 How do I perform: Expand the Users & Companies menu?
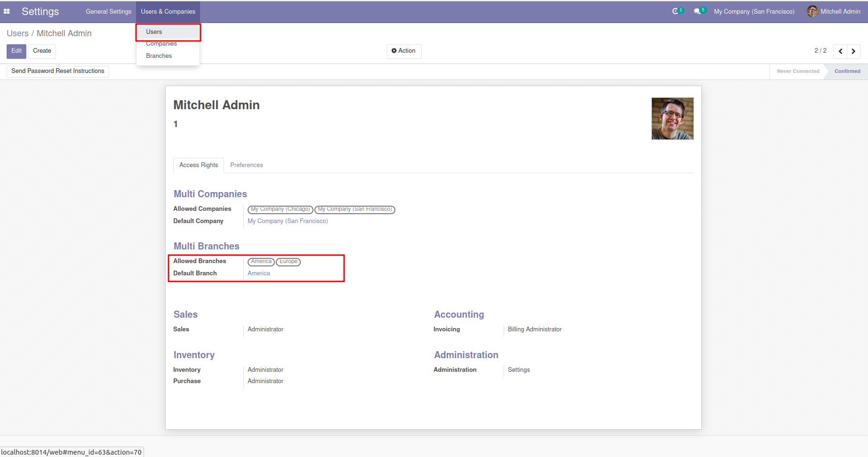pos(168,11)
